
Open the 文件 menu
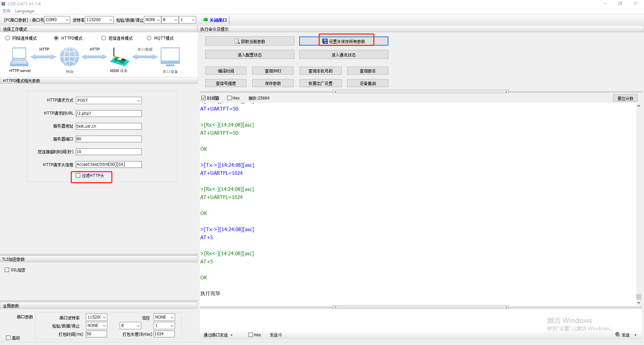pyautogui.click(x=6, y=11)
